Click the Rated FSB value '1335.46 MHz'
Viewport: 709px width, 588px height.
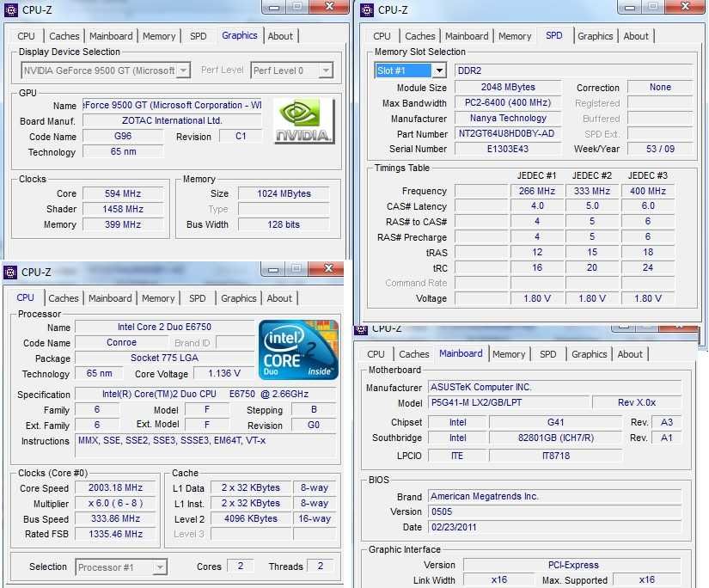[115, 534]
